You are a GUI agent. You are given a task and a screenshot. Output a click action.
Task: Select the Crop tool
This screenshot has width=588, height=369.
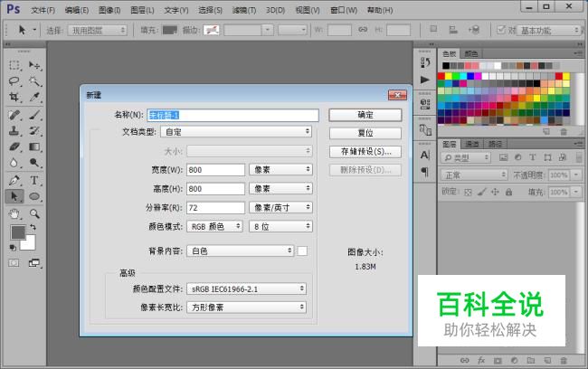click(14, 97)
